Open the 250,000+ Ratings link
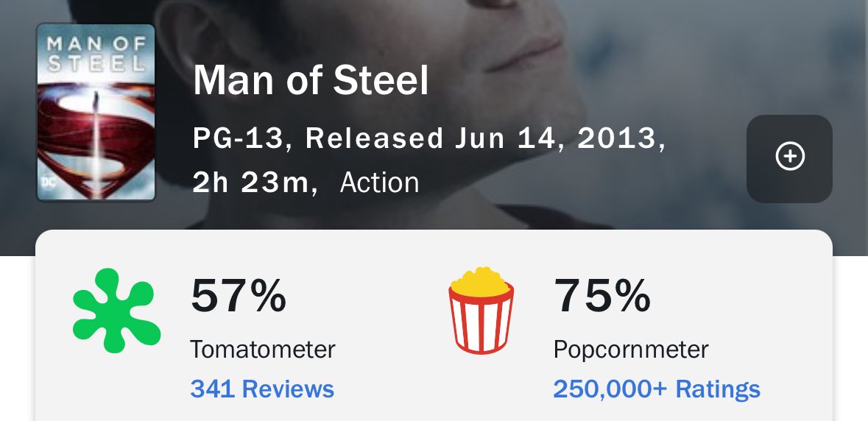 tap(657, 389)
